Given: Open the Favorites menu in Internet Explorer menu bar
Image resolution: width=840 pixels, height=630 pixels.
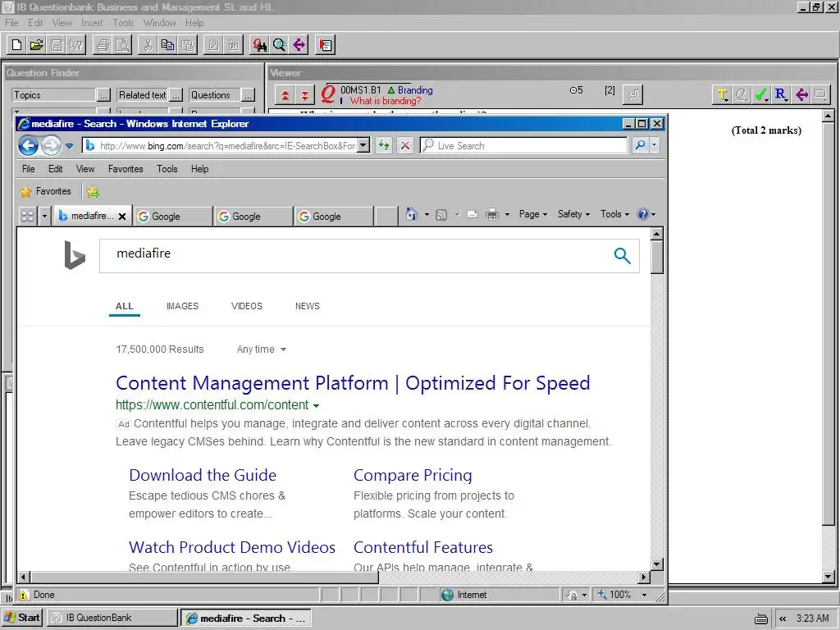Looking at the screenshot, I should pos(126,169).
